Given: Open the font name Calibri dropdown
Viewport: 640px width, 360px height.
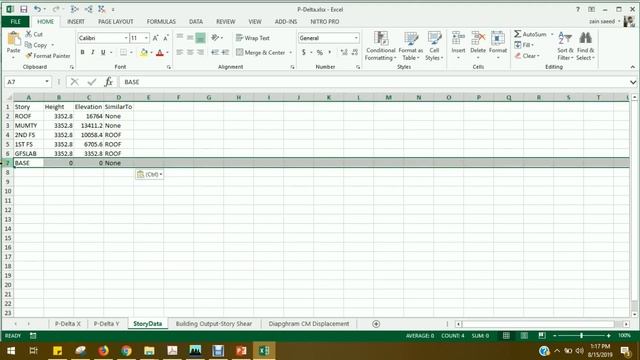Looking at the screenshot, I should pyautogui.click(x=126, y=38).
